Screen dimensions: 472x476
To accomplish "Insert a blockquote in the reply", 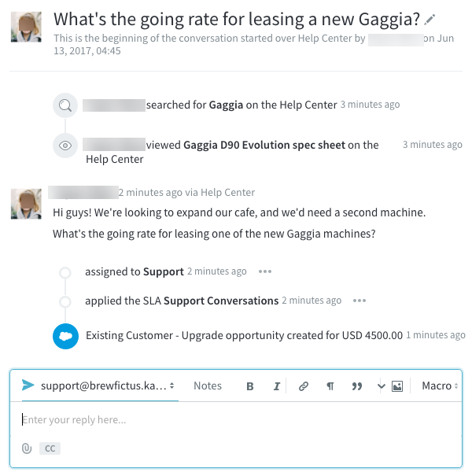I will (357, 386).
